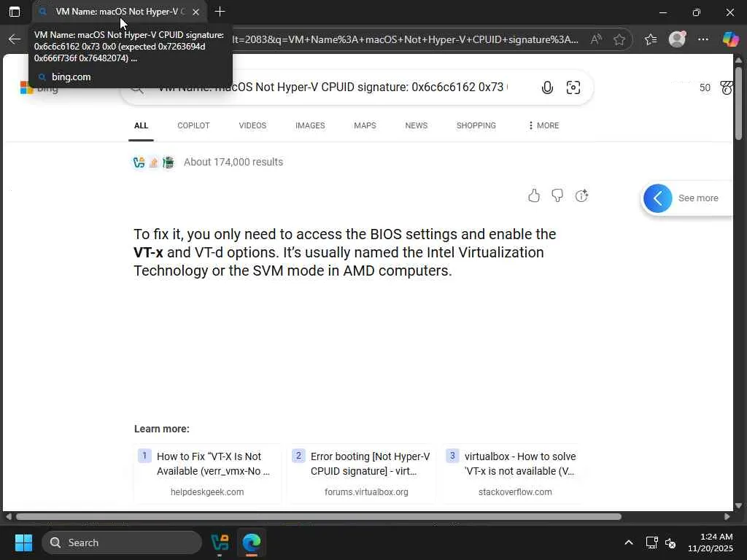The image size is (747, 560).
Task: Search by voice with microphone icon
Action: click(x=547, y=87)
